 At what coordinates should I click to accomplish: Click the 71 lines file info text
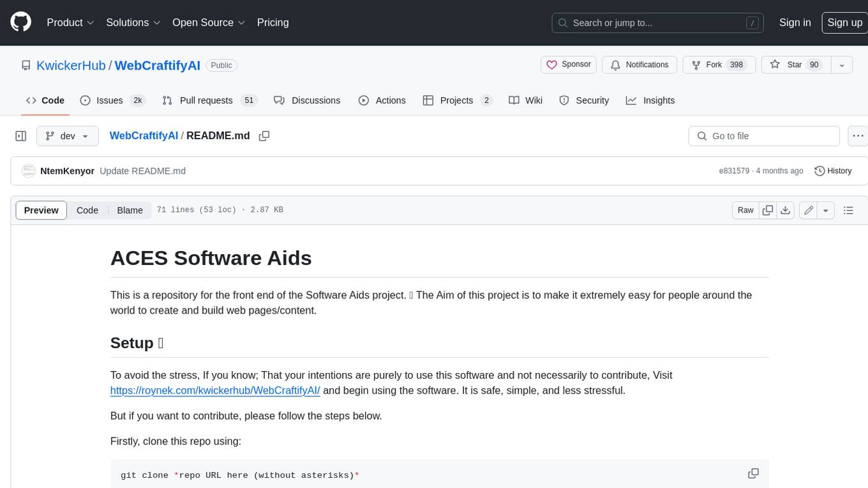coord(220,210)
